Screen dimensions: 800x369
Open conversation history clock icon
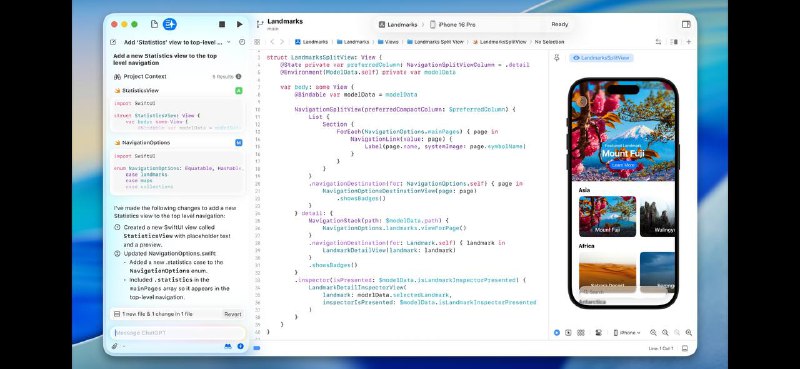point(242,42)
